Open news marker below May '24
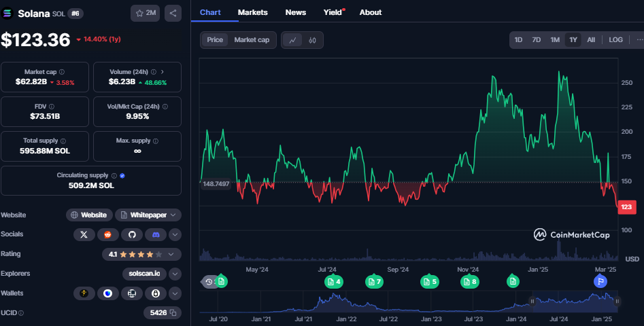The height and width of the screenshot is (326, 644). [222, 281]
